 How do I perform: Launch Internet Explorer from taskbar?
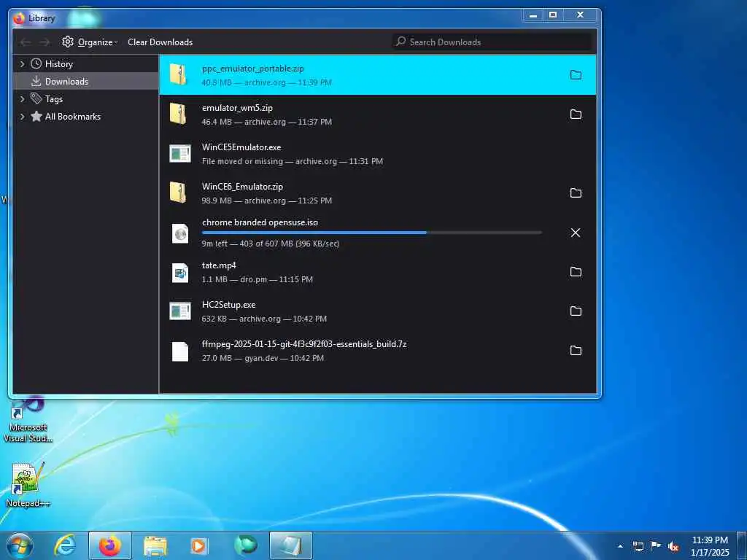click(65, 545)
